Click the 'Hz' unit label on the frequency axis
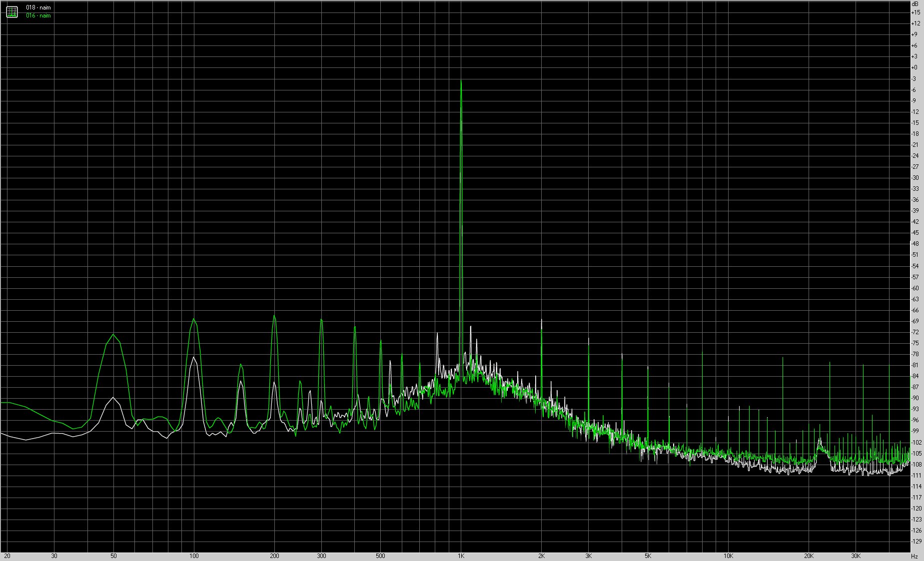924x561 pixels. 914,556
